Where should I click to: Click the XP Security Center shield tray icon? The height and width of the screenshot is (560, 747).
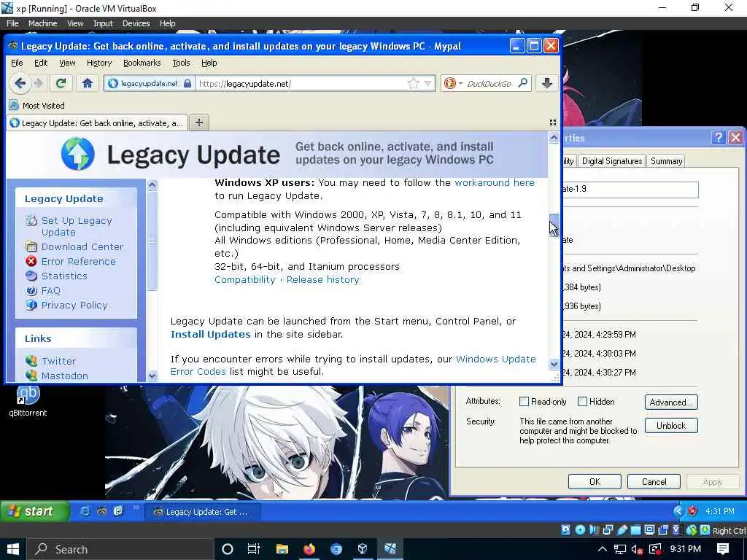(x=693, y=511)
